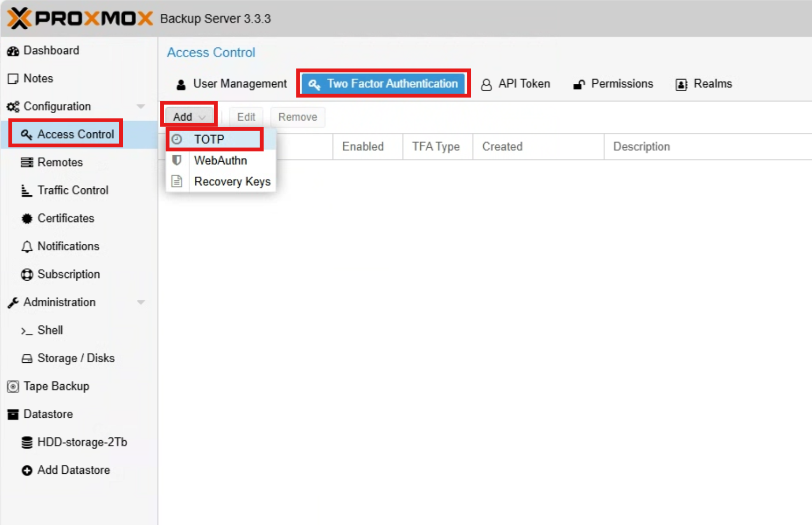The image size is (812, 525).
Task: Click the Access Control key icon in sidebar
Action: coord(27,134)
